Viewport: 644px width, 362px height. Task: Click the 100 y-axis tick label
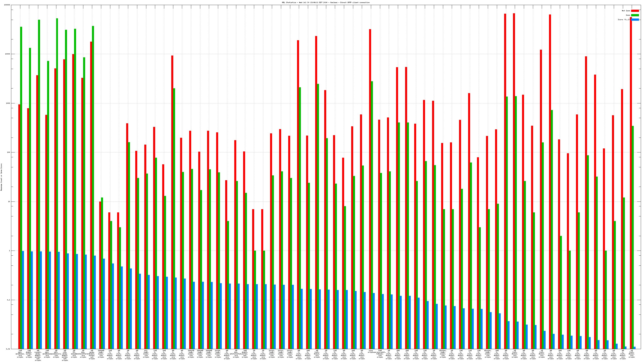[x=9, y=152]
